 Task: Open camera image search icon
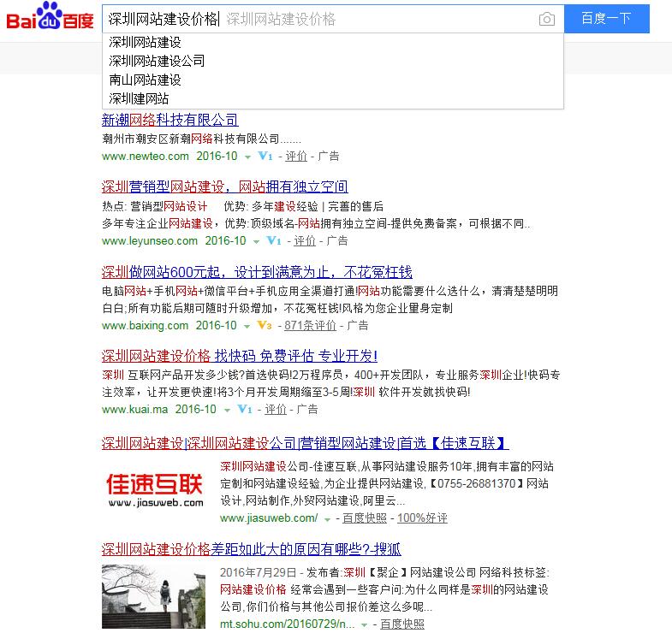coord(546,19)
